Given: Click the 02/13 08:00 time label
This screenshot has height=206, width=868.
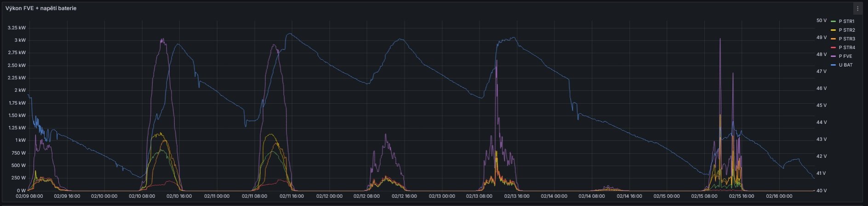Looking at the screenshot, I should click(x=479, y=196).
